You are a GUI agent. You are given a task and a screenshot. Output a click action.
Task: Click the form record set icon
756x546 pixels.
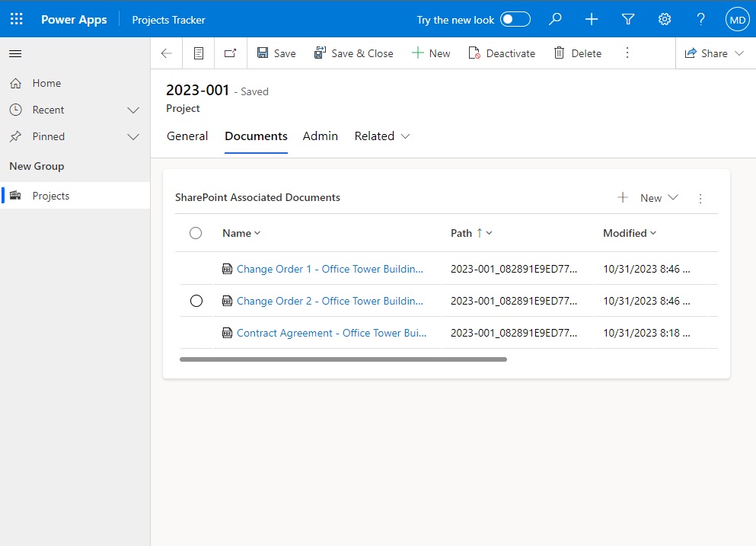pos(199,53)
